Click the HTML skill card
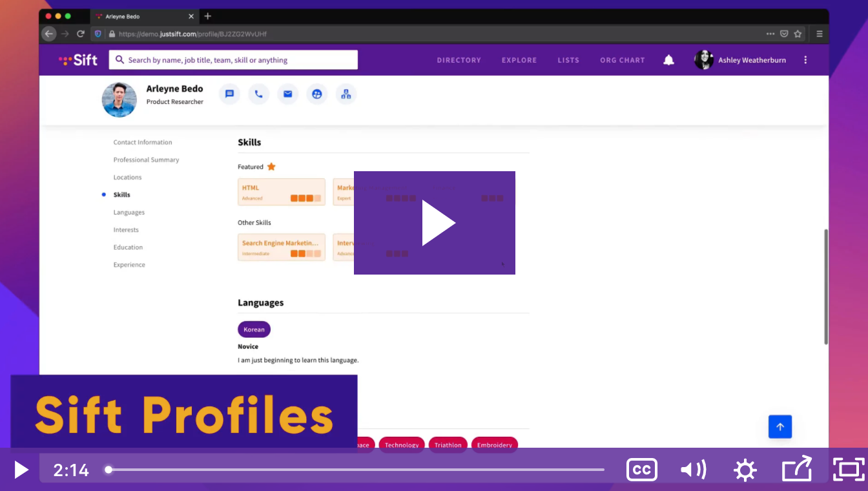The image size is (868, 491). tap(282, 192)
